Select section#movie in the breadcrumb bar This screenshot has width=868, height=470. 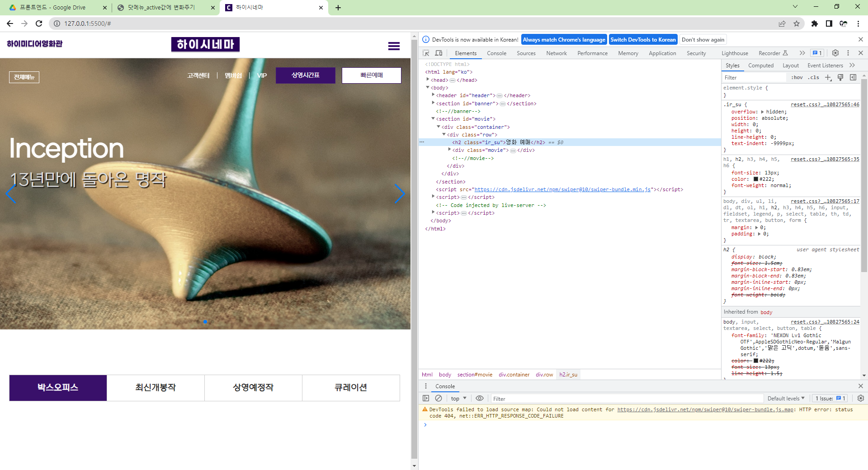click(x=475, y=374)
